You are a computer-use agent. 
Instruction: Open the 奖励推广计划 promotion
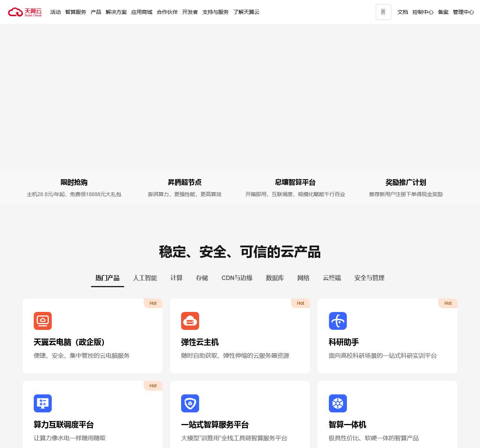coord(406,183)
